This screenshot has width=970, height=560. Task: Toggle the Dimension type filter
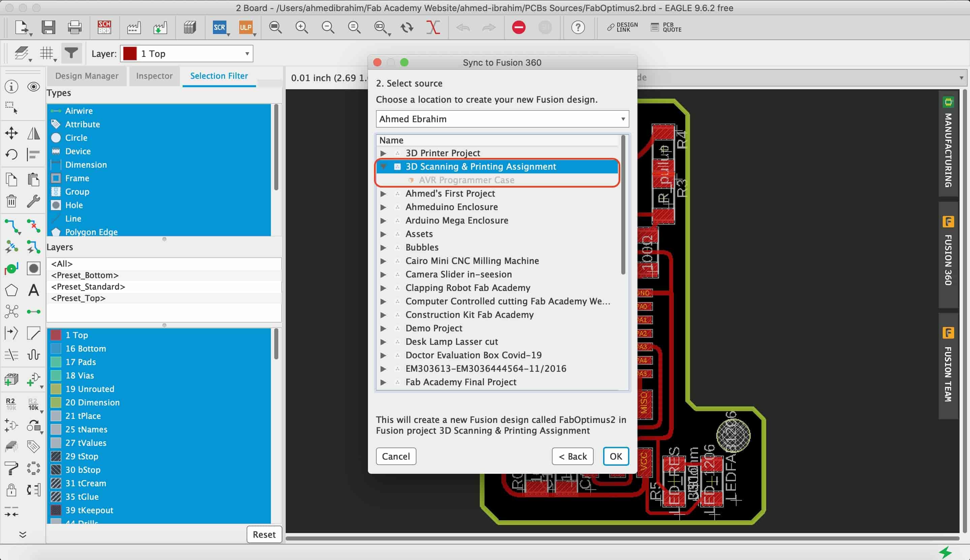[159, 165]
